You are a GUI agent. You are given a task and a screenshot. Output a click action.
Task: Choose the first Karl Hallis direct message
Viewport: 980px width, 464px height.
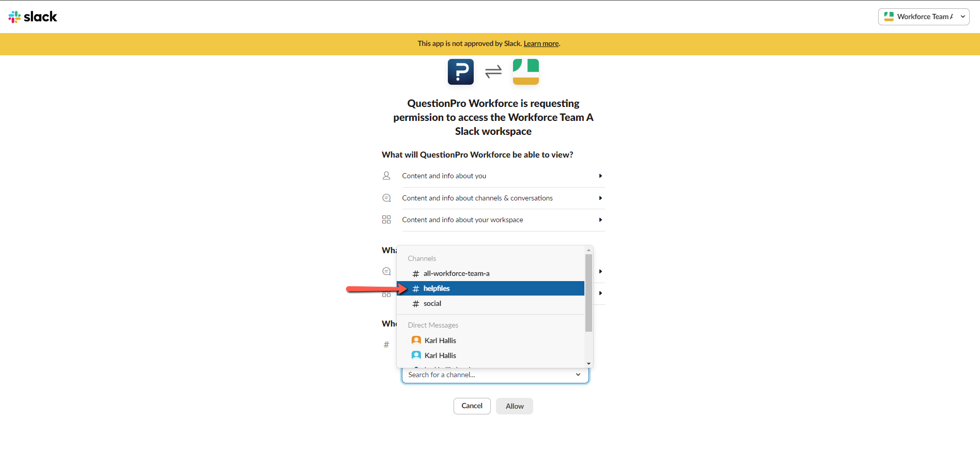(490, 341)
